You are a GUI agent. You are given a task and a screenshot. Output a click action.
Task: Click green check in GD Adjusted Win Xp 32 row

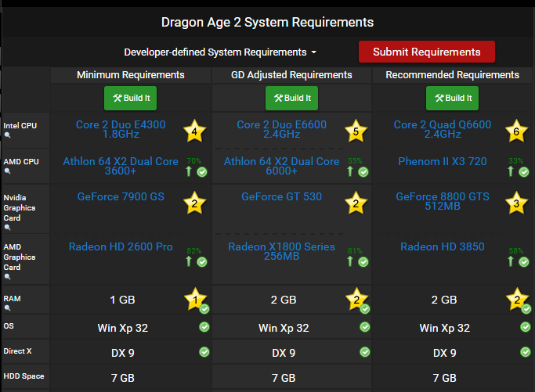(365, 327)
